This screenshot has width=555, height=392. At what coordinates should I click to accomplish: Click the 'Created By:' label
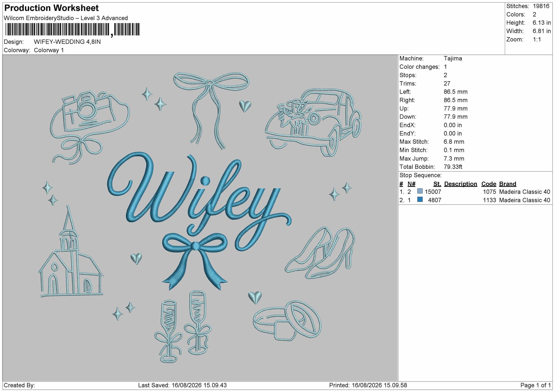(x=19, y=385)
